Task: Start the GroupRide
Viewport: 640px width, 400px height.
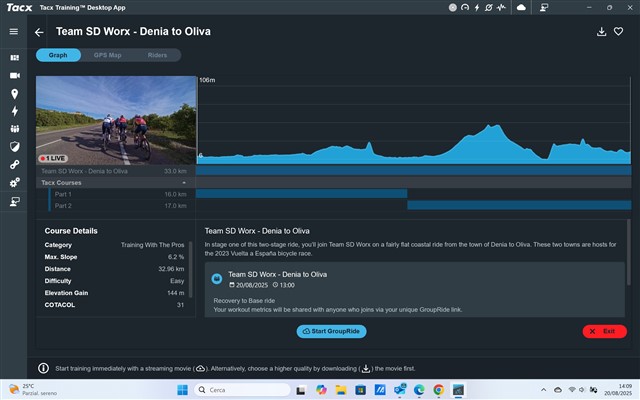Action: [x=331, y=331]
